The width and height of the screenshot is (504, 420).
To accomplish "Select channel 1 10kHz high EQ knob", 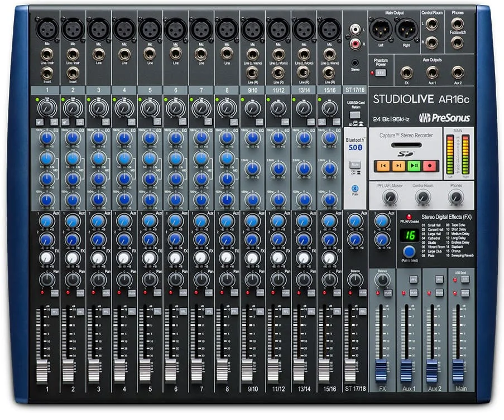I will pos(47,138).
